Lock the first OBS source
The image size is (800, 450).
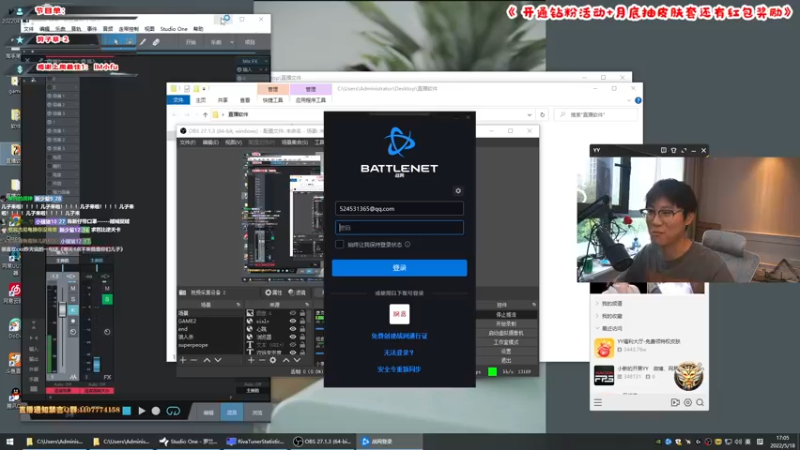point(302,313)
